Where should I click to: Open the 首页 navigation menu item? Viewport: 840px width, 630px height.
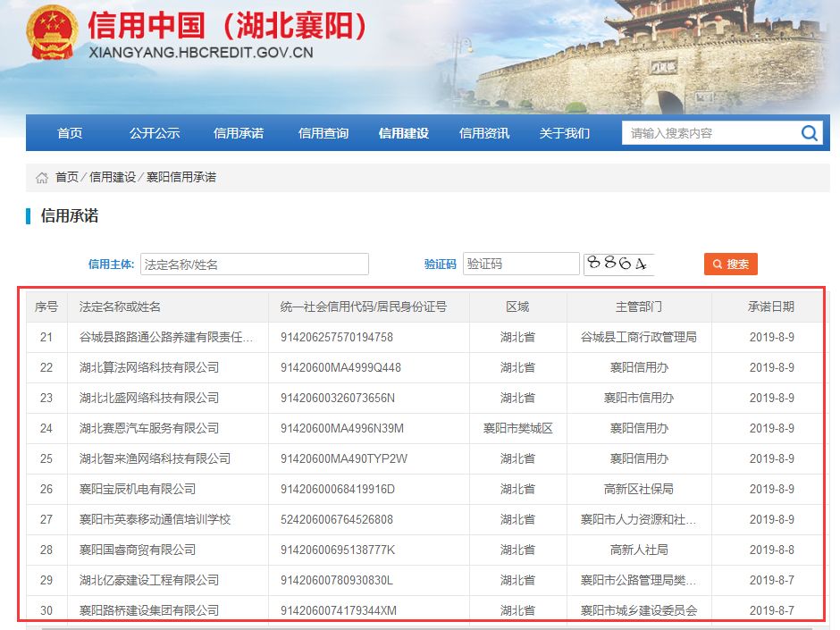point(70,133)
